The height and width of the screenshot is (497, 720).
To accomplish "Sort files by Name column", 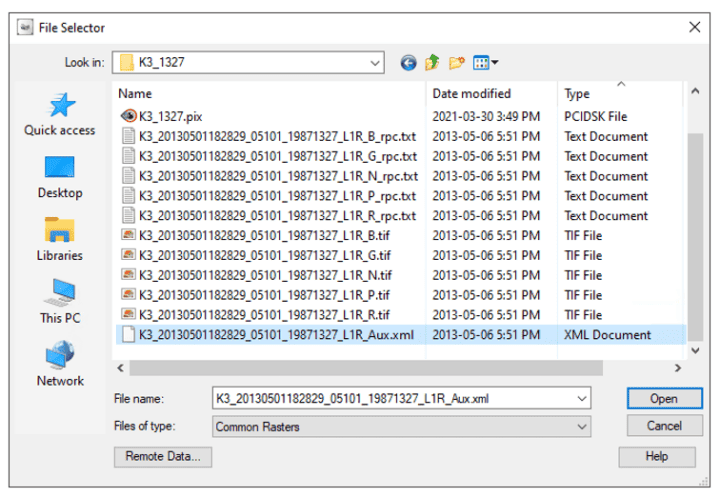I will click(135, 94).
